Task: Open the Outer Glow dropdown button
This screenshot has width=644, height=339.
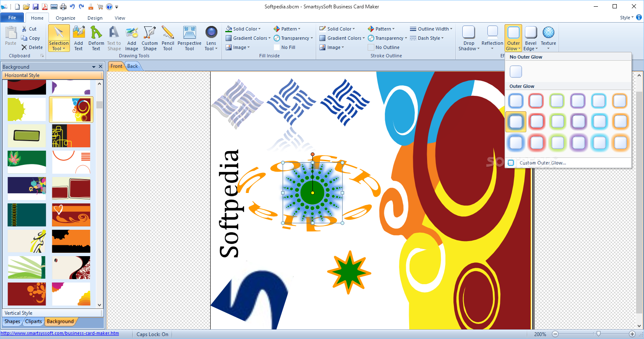Action: [513, 38]
